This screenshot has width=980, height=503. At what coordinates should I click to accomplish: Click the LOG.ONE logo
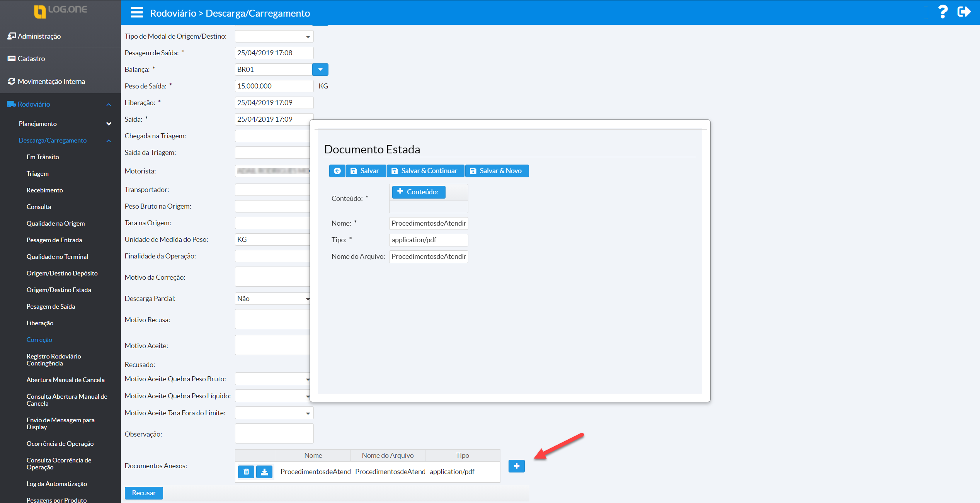(x=60, y=11)
